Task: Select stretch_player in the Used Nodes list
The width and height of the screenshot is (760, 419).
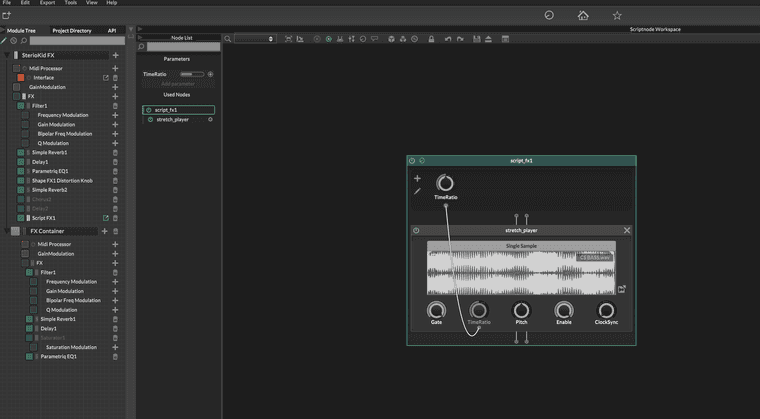Action: tap(172, 119)
